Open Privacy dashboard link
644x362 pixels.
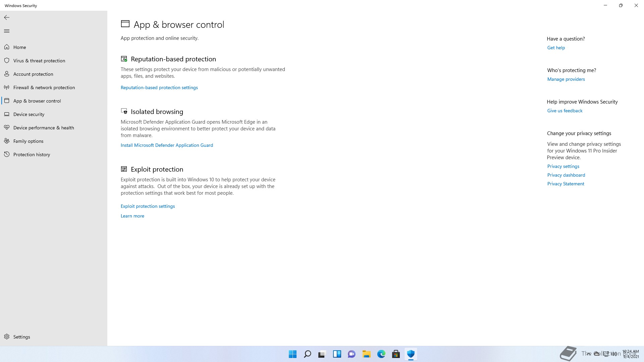coord(566,175)
